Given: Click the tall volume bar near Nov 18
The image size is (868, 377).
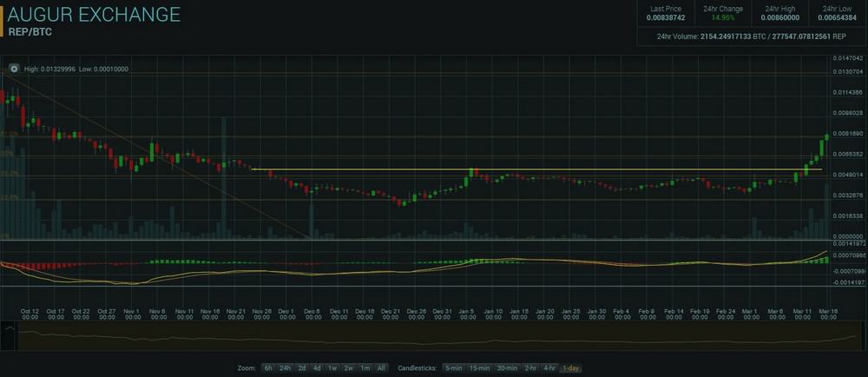Looking at the screenshot, I should [x=224, y=177].
